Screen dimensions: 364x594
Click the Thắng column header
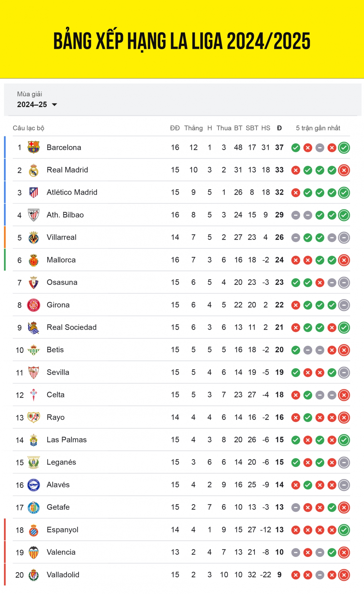[x=193, y=128]
